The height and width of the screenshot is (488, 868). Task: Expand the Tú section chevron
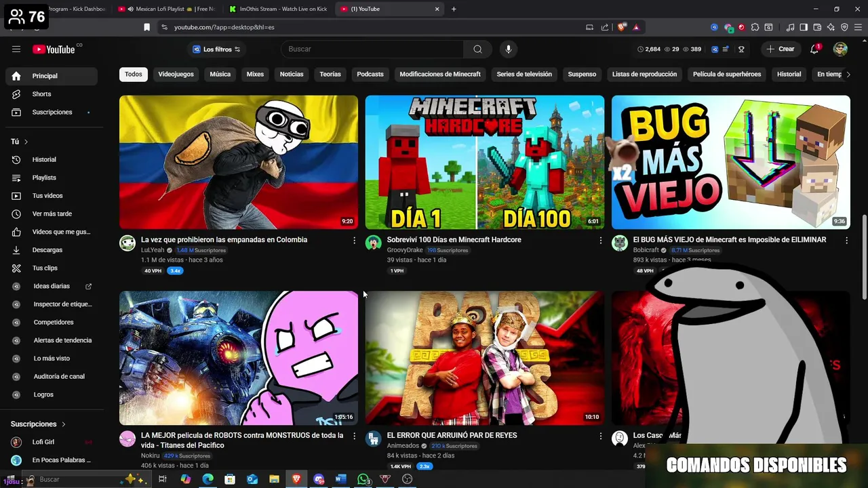pos(26,142)
